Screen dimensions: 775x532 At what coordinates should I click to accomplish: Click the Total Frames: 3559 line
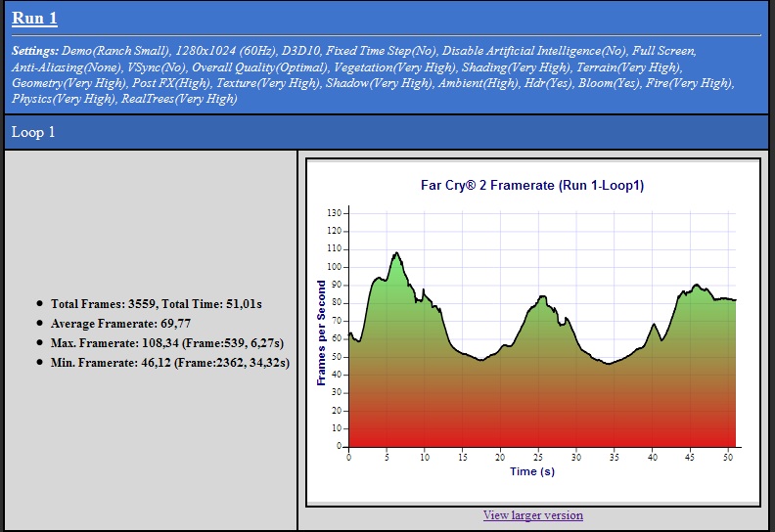click(157, 304)
